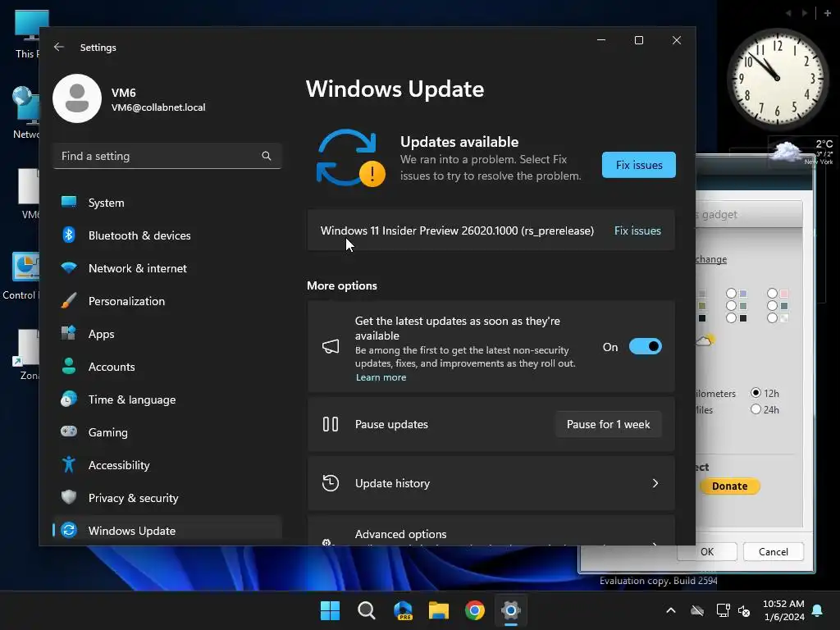Click the blue Fix issues button
Image resolution: width=840 pixels, height=630 pixels.
tap(638, 165)
